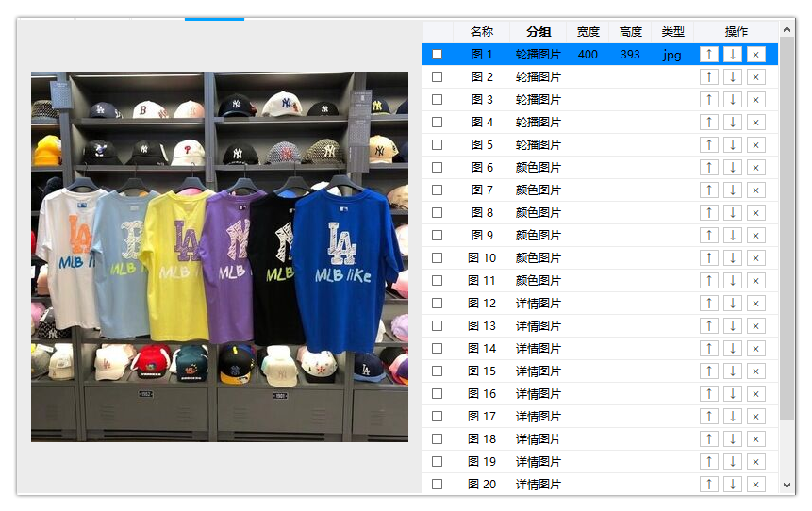Move 图 14 up one position
812x511 pixels.
click(x=708, y=349)
